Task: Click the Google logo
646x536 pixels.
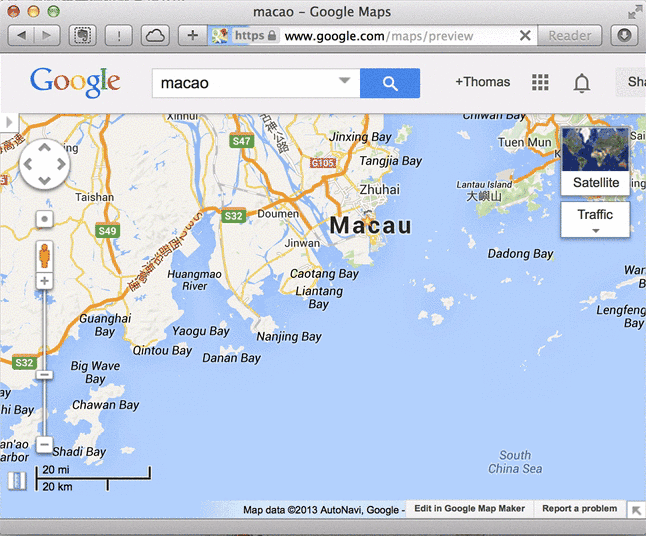Action: coord(75,82)
